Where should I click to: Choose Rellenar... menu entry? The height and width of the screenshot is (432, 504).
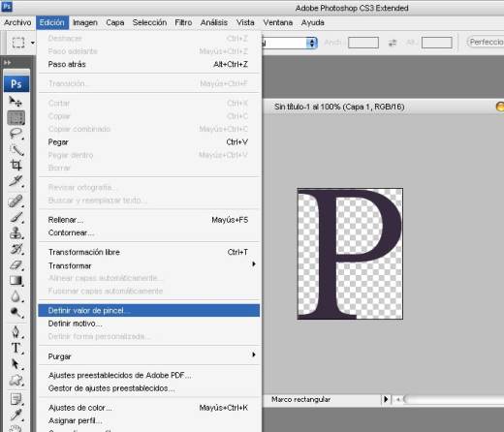148,220
